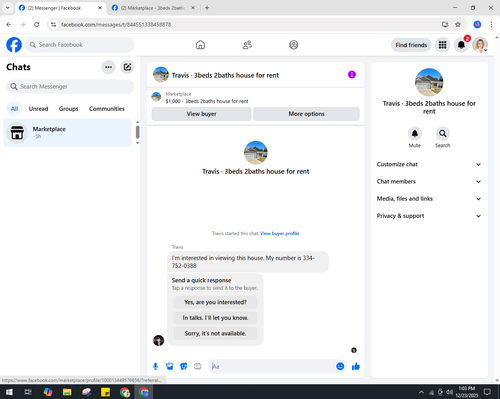Send quick reply 'Yes, are you interested?'
This screenshot has width=500, height=399.
215,302
